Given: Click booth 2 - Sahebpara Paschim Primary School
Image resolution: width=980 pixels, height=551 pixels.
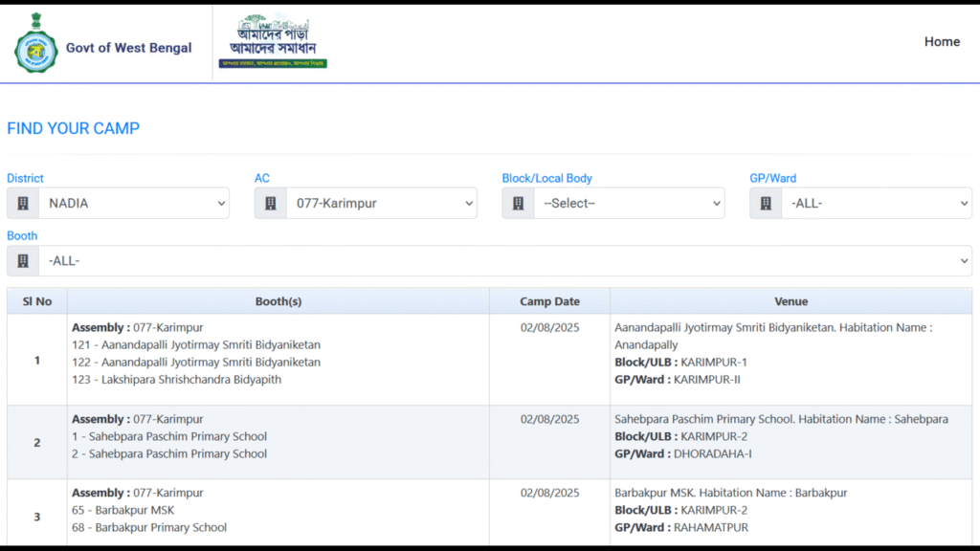Looking at the screenshot, I should click(x=169, y=454).
